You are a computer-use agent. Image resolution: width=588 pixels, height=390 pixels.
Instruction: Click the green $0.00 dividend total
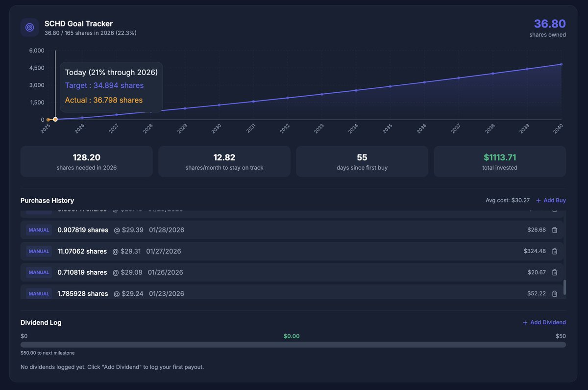[292, 336]
